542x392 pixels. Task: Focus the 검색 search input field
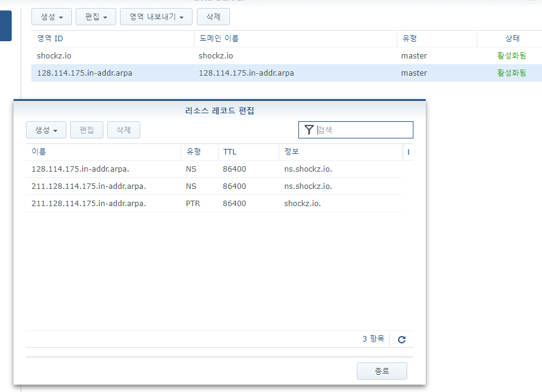pos(363,130)
